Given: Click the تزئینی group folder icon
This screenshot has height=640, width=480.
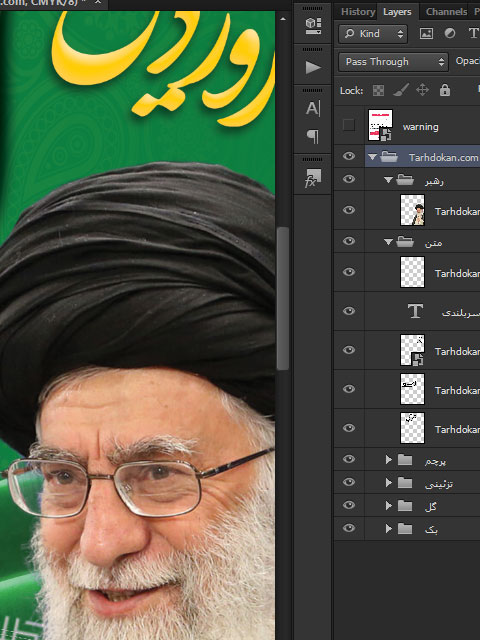Looking at the screenshot, I should coord(404,483).
